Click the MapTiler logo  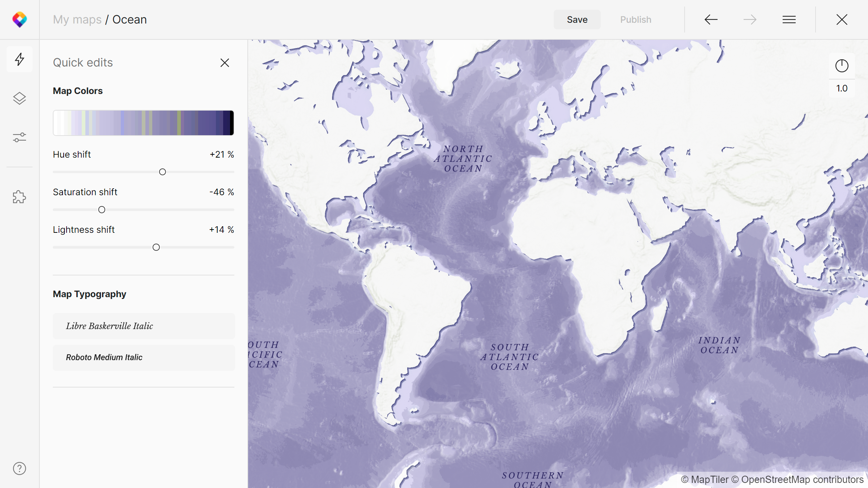coord(20,20)
